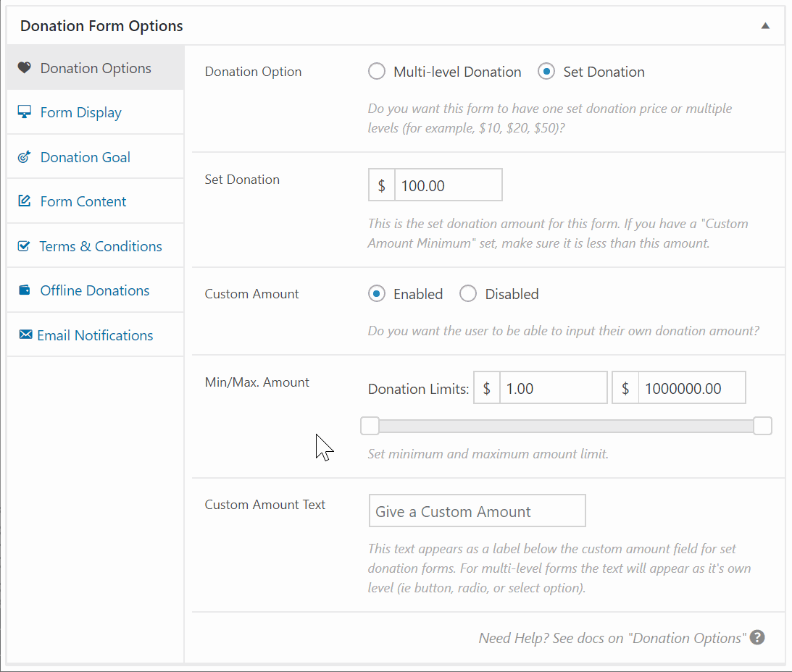Viewport: 792px width, 672px height.
Task: Go to the Form Content tab
Action: (x=96, y=201)
